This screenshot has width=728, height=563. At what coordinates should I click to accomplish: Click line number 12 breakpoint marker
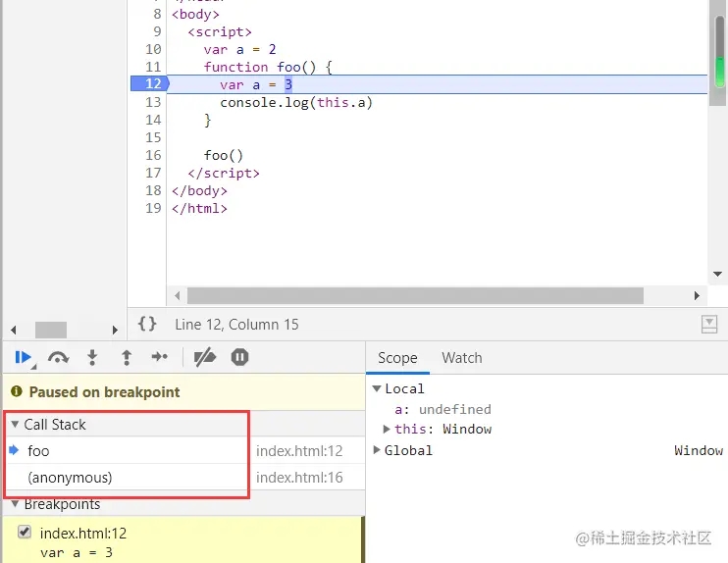click(150, 83)
